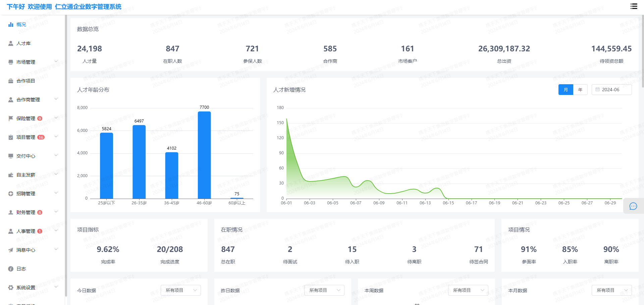Image resolution: width=644 pixels, height=305 pixels.
Task: Switch chart to 月 view
Action: 566,90
